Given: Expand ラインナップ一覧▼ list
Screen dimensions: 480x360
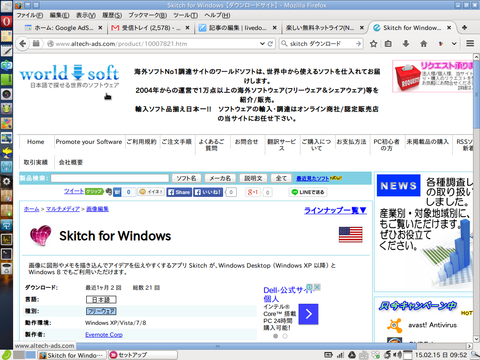Looking at the screenshot, I should pos(335,210).
